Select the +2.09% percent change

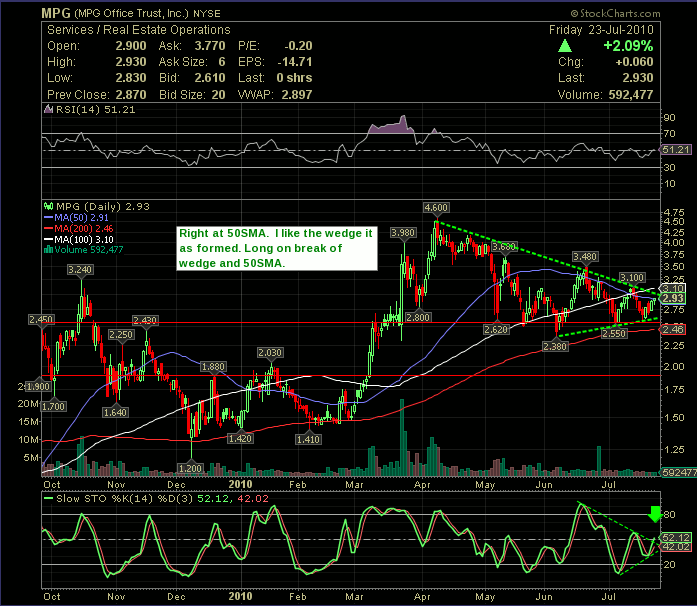point(628,46)
